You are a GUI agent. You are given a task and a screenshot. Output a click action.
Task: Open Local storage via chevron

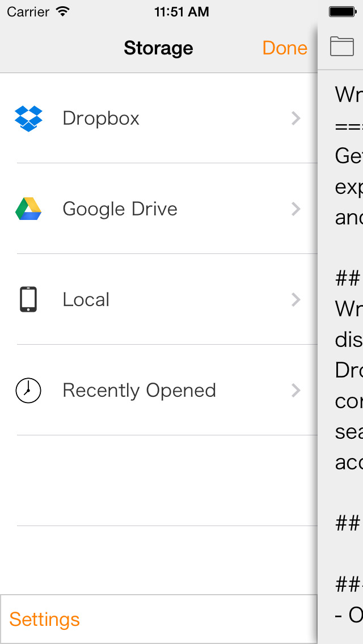pyautogui.click(x=296, y=300)
